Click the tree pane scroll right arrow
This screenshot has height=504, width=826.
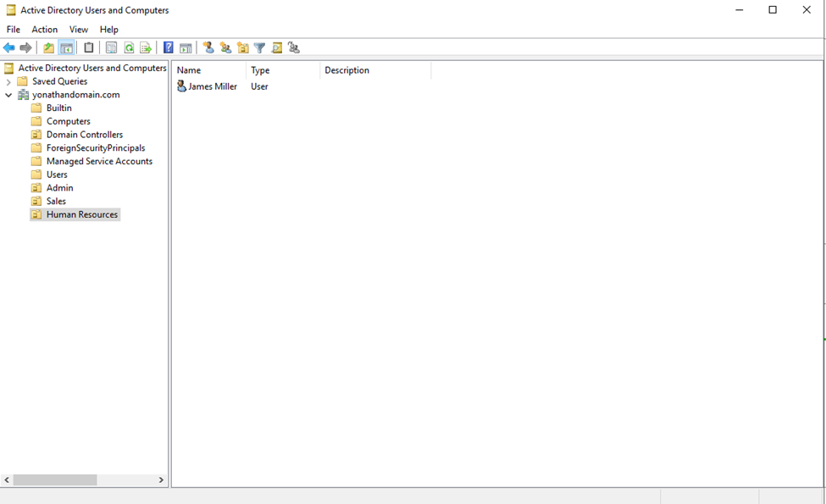click(161, 479)
